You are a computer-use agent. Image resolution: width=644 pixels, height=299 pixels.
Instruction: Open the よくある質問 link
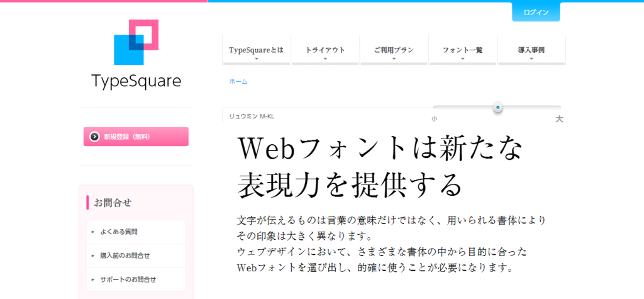(x=136, y=232)
